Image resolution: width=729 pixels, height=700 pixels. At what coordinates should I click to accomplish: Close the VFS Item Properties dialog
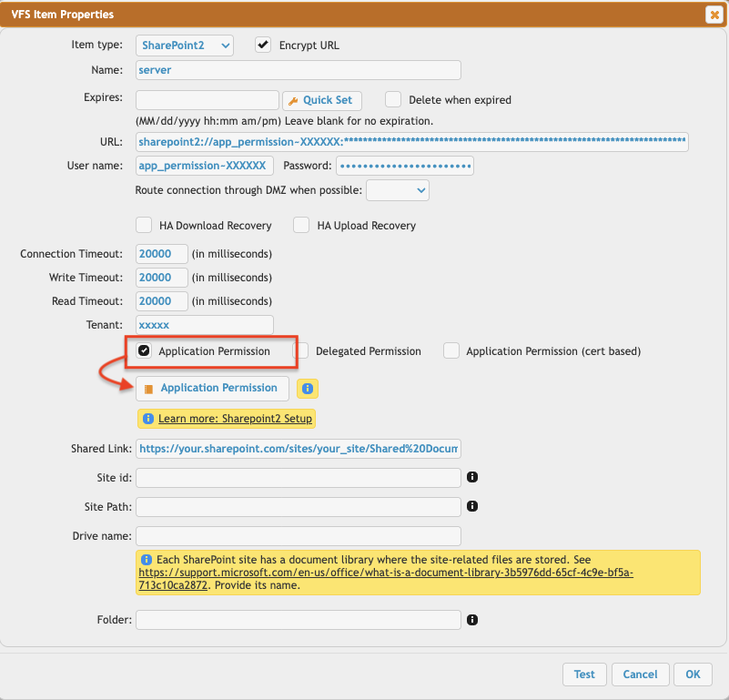(x=714, y=15)
